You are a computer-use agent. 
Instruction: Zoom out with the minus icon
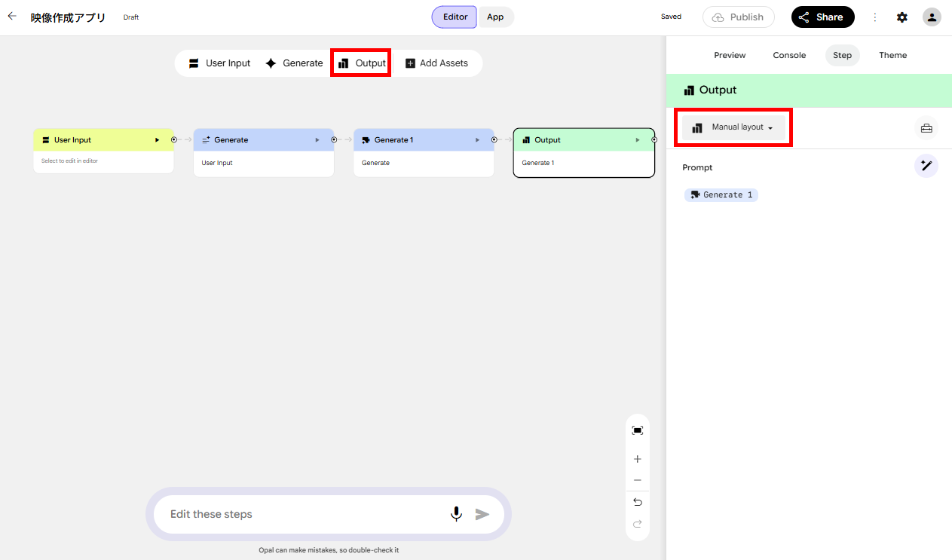(x=638, y=480)
